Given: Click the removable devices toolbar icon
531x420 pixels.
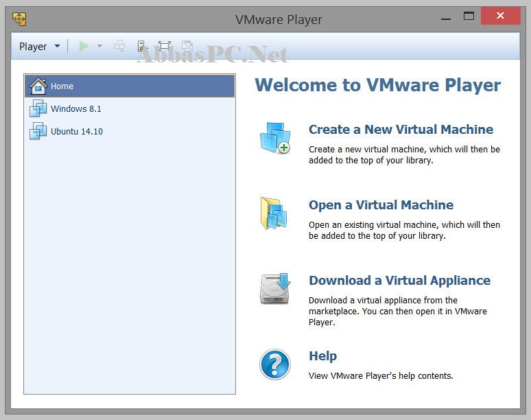Looking at the screenshot, I should [x=142, y=46].
